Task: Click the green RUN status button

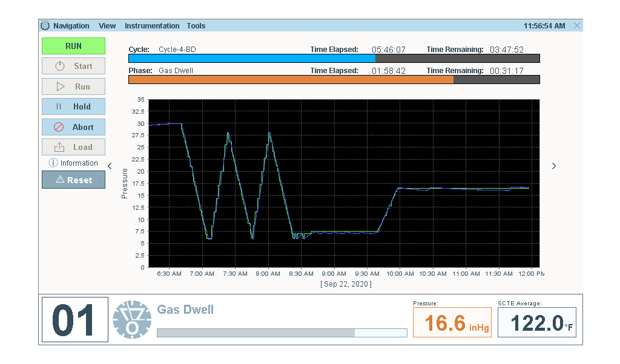Action: [x=73, y=46]
